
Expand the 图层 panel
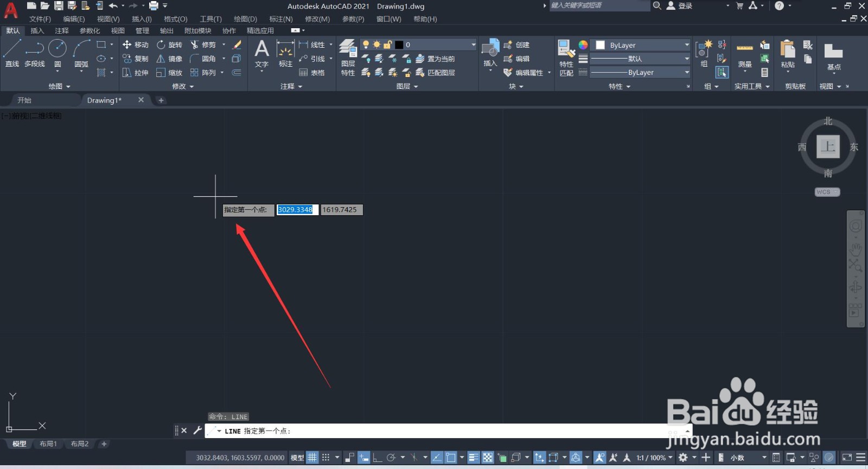coord(407,86)
